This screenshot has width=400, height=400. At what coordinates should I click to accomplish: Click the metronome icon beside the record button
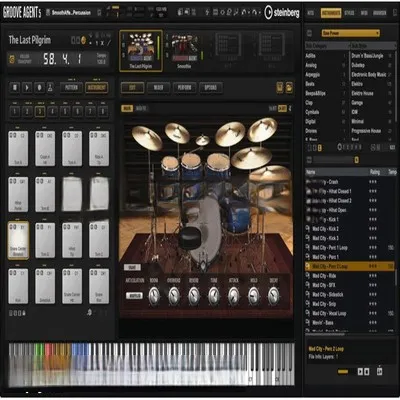pyautogui.click(x=50, y=88)
